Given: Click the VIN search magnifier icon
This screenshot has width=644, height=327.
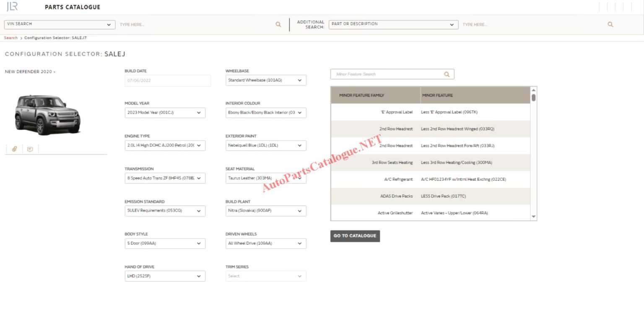Looking at the screenshot, I should 278,24.
